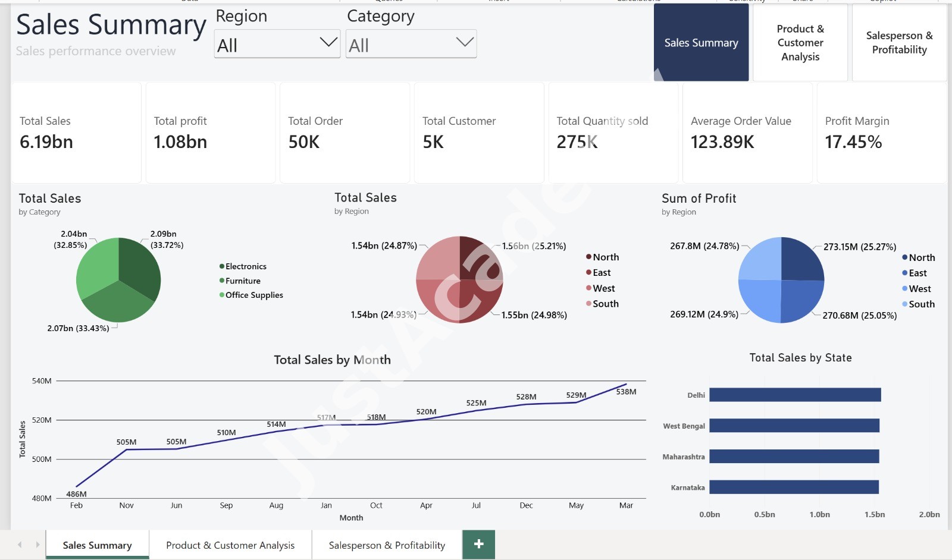
Task: Select the Delhi bar in state chart
Action: (795, 395)
